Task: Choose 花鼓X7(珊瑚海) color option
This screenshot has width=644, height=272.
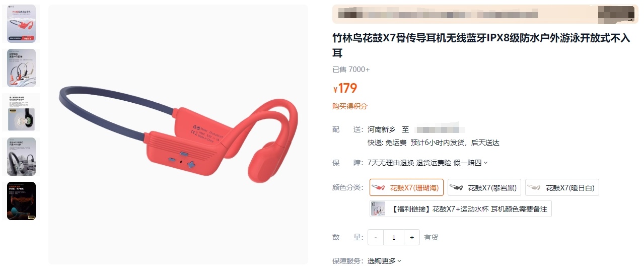Action: coord(406,187)
